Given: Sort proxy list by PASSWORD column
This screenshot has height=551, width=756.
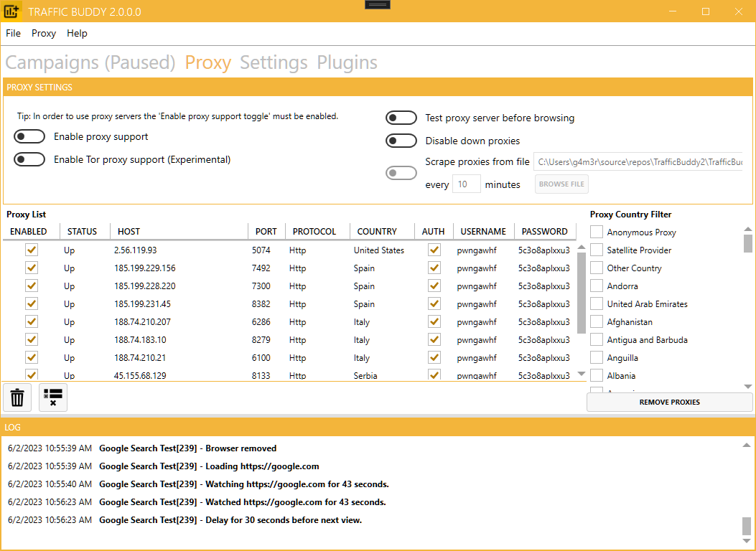Looking at the screenshot, I should pyautogui.click(x=545, y=231).
